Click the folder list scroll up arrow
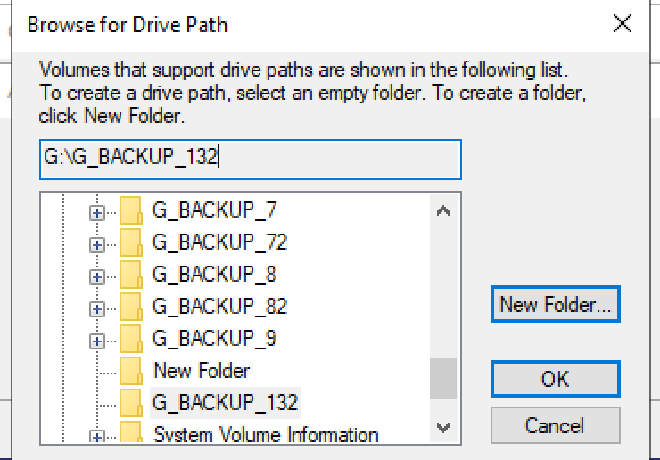The image size is (660, 460). pyautogui.click(x=444, y=211)
